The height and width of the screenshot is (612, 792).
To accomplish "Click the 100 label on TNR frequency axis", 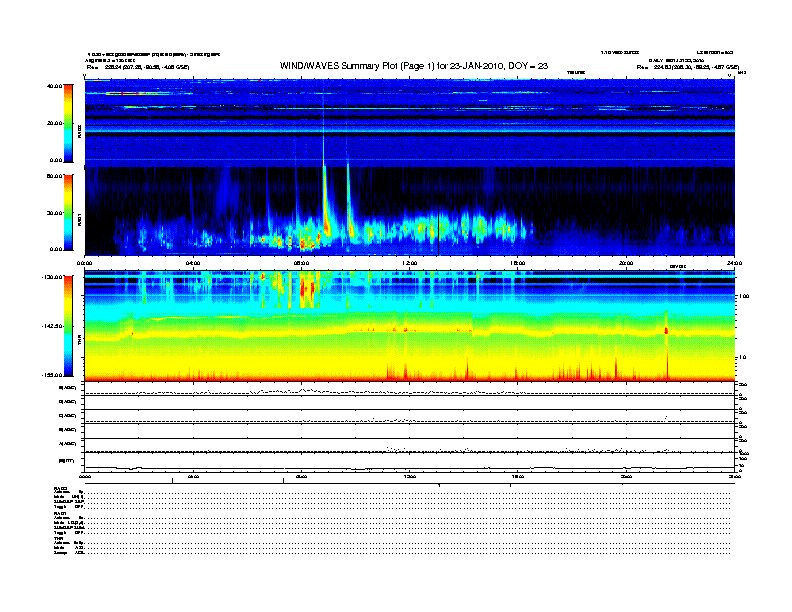I will point(744,296).
